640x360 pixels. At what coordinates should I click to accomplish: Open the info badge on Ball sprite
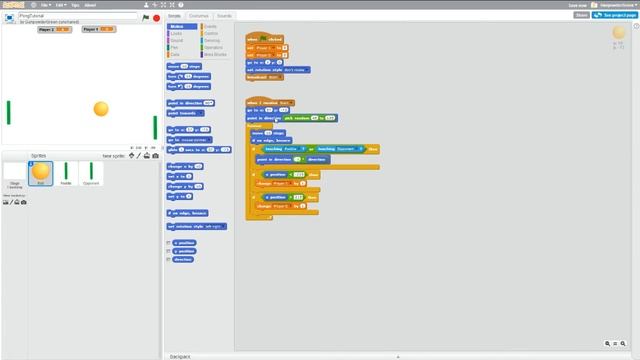pyautogui.click(x=31, y=164)
